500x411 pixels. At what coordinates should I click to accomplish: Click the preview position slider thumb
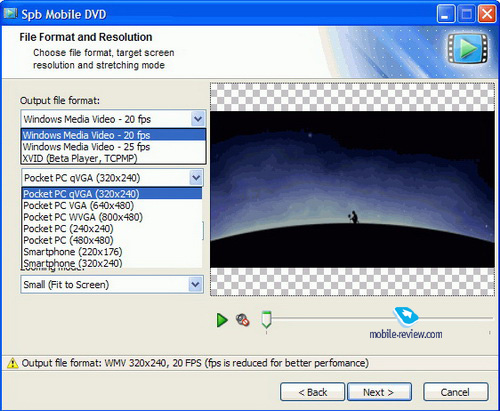(x=266, y=319)
